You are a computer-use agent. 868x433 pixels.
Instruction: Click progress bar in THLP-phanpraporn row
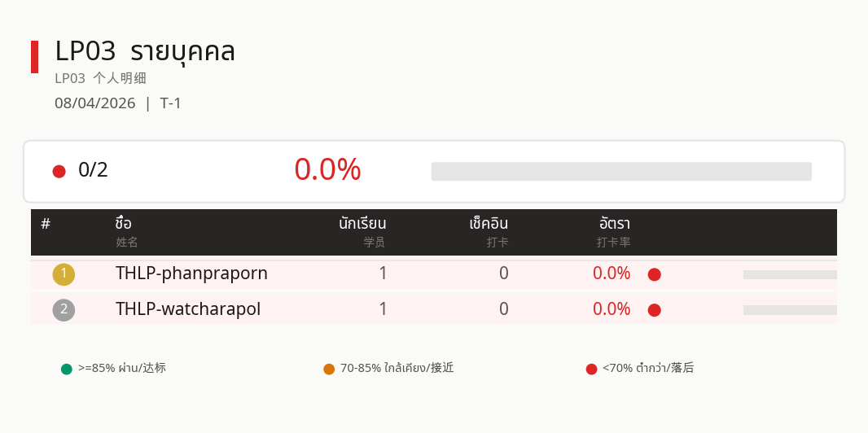tap(790, 274)
